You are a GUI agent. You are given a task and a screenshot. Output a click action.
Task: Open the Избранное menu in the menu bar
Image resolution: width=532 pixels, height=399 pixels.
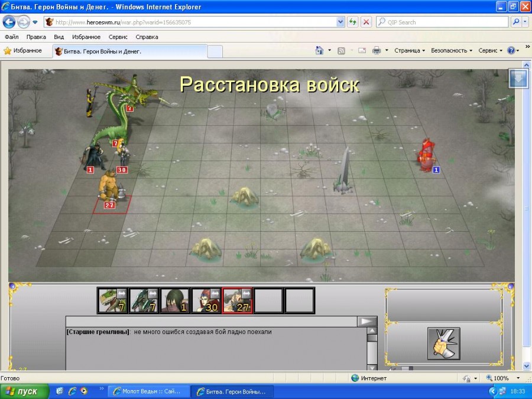coord(86,37)
